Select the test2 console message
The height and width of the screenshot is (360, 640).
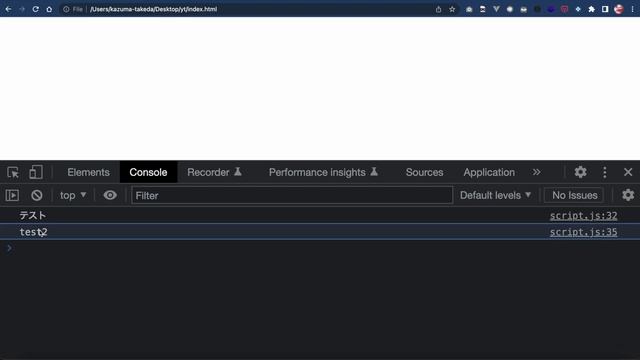[33, 232]
